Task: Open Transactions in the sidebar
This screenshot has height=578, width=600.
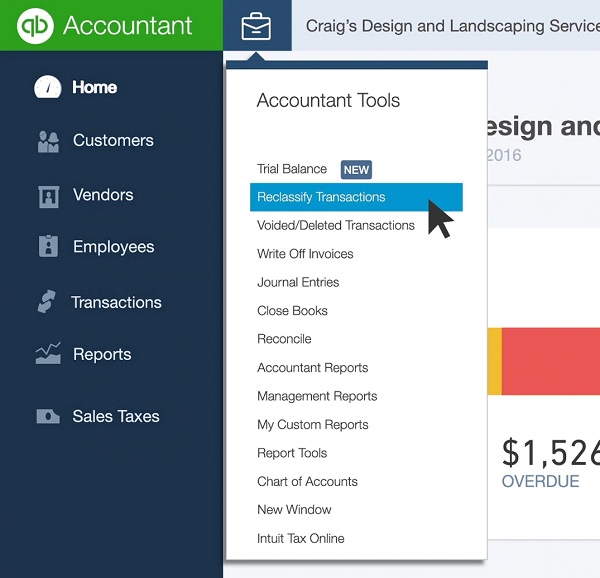Action: coord(116,303)
